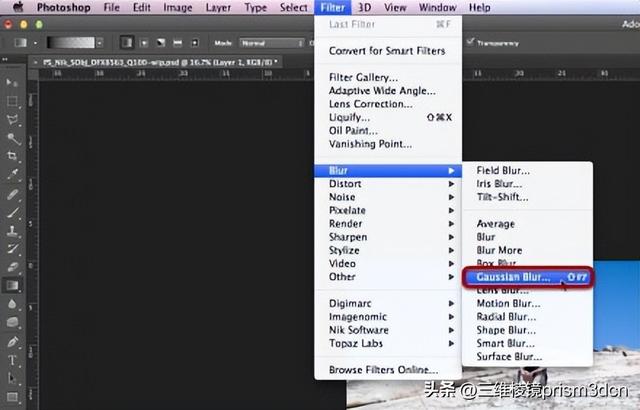Choose Motion Blur filter
This screenshot has width=640, height=410.
(527, 304)
